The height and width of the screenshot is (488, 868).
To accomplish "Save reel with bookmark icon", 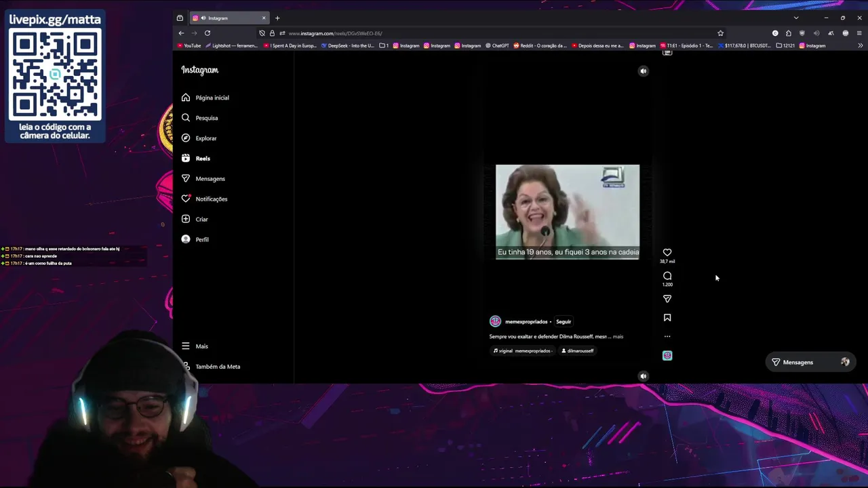I will pyautogui.click(x=667, y=317).
